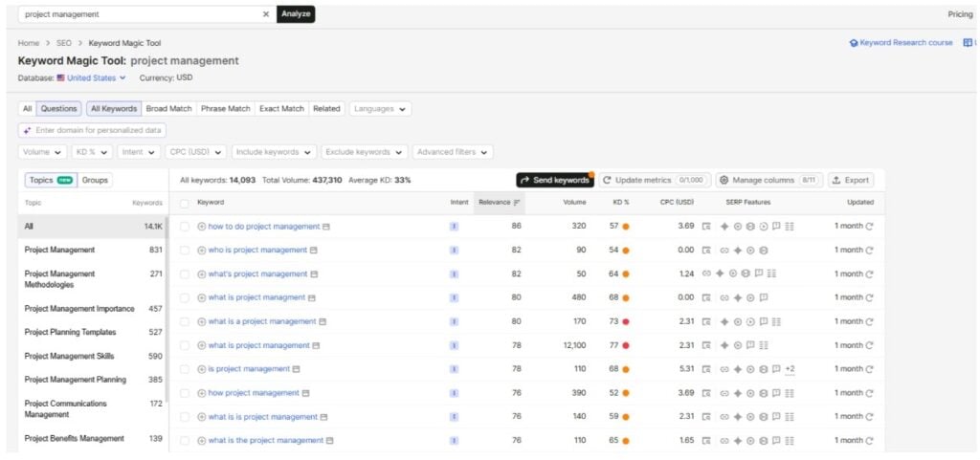Click informational intent badge for 'what is project management'
This screenshot has width=980, height=460.
click(454, 346)
